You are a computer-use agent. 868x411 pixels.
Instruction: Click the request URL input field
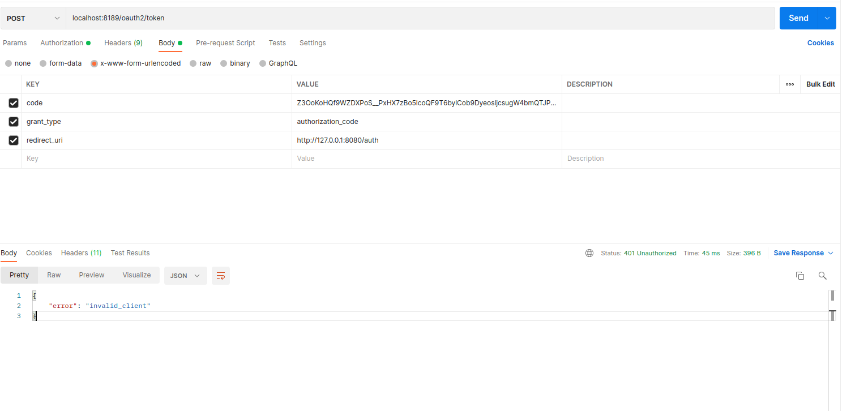point(226,18)
